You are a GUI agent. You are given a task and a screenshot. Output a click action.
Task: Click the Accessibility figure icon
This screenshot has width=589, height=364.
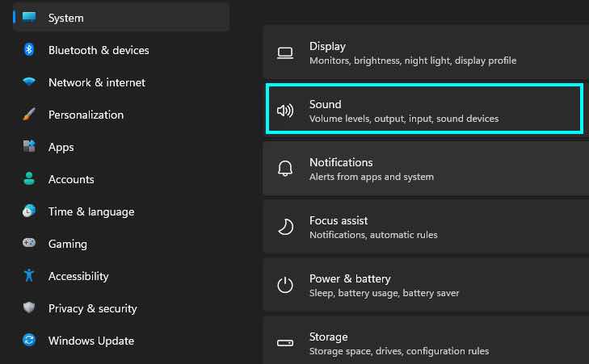coord(29,276)
